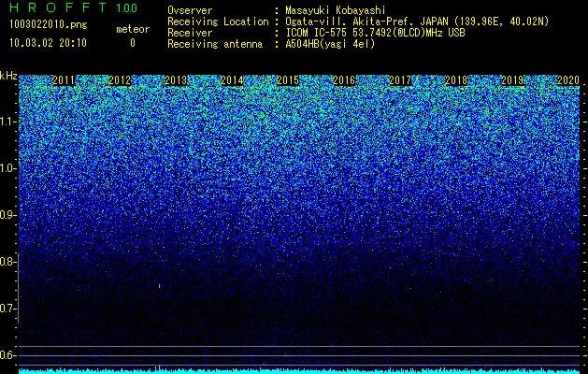The width and height of the screenshot is (588, 374).
Task: Click the date stamp 10.03.02 20:10
Action: 48,43
